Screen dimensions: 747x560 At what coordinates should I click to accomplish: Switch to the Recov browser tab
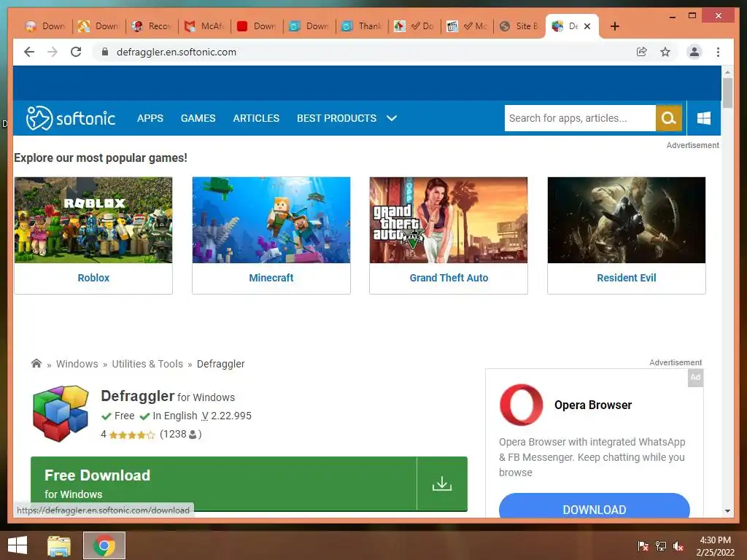click(x=152, y=26)
